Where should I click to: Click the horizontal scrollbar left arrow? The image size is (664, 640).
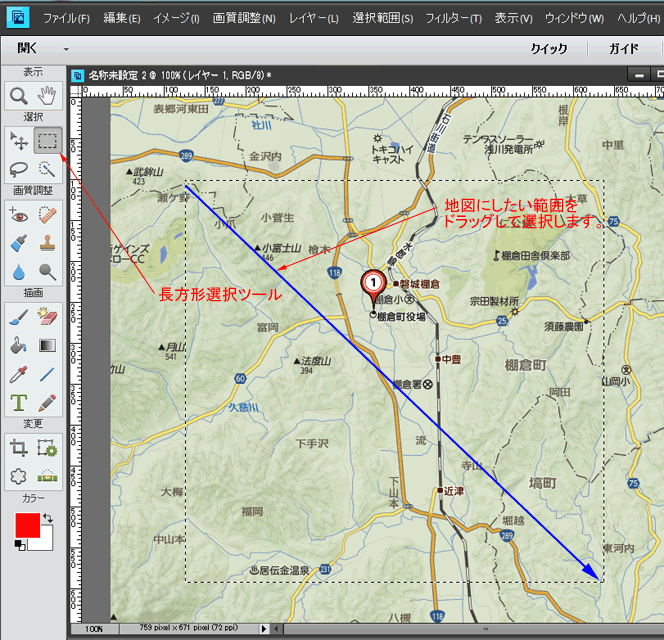click(x=277, y=629)
